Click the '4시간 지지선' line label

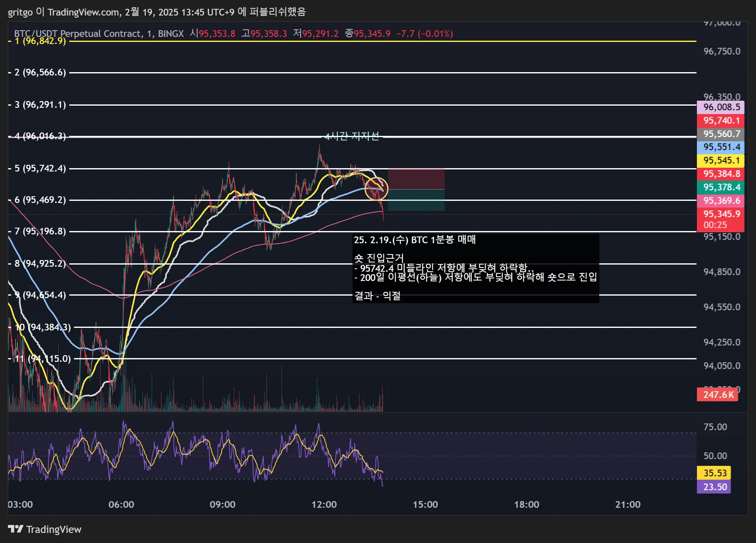click(x=352, y=136)
